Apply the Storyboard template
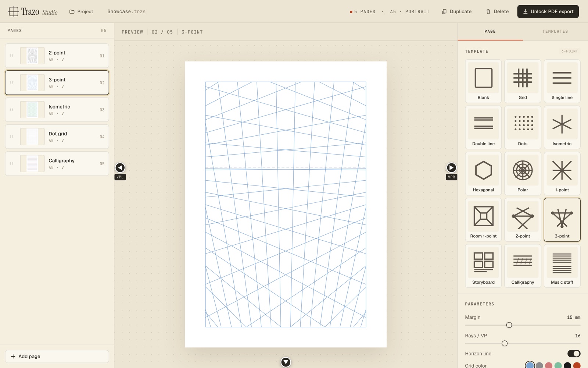Viewport: 588px width, 368px height. [x=483, y=266]
